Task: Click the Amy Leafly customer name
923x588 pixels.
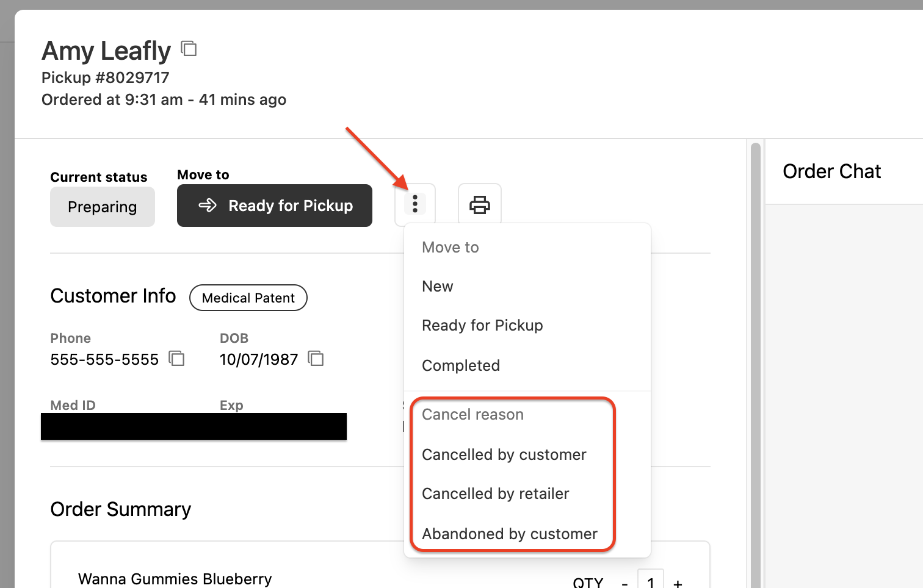Action: (106, 51)
